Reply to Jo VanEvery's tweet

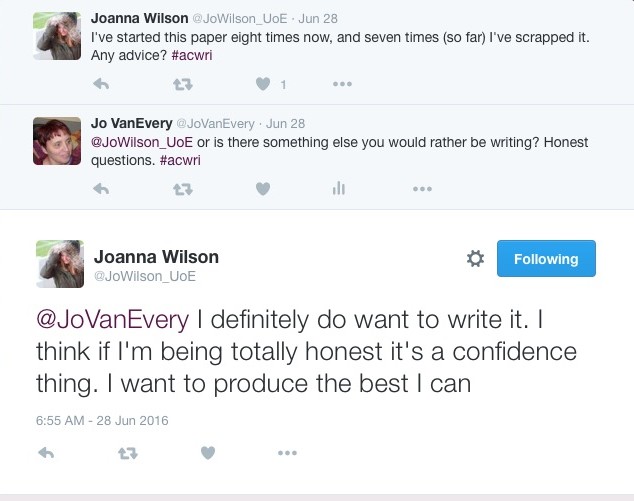click(100, 188)
